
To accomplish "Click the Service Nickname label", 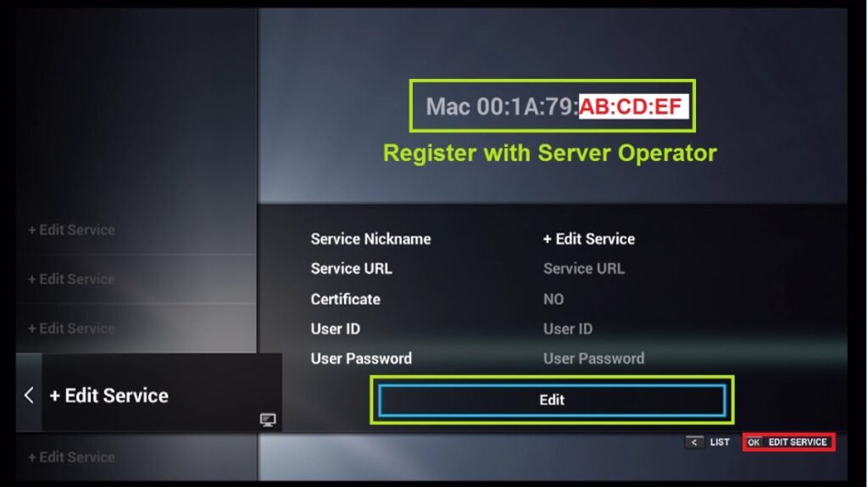I will [370, 239].
